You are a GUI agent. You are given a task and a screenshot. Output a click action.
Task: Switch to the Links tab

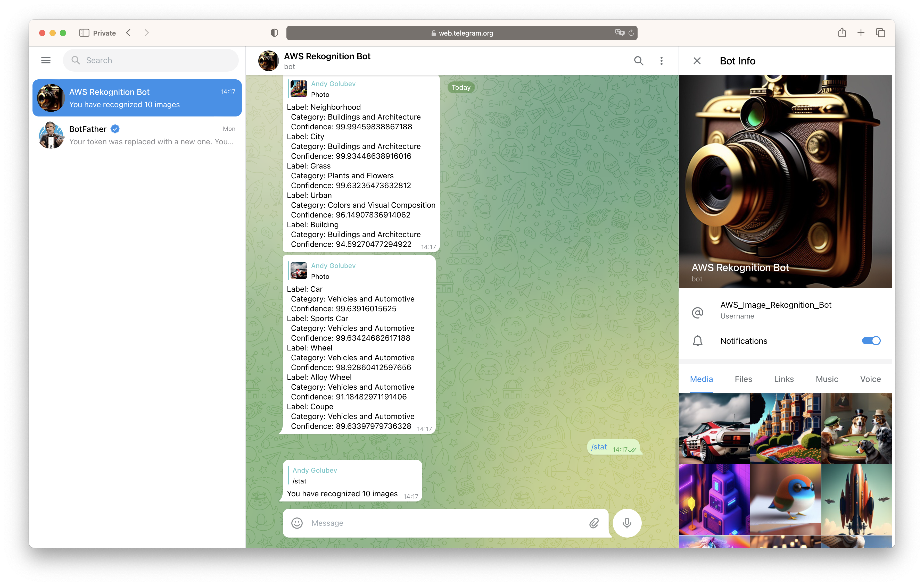coord(783,379)
